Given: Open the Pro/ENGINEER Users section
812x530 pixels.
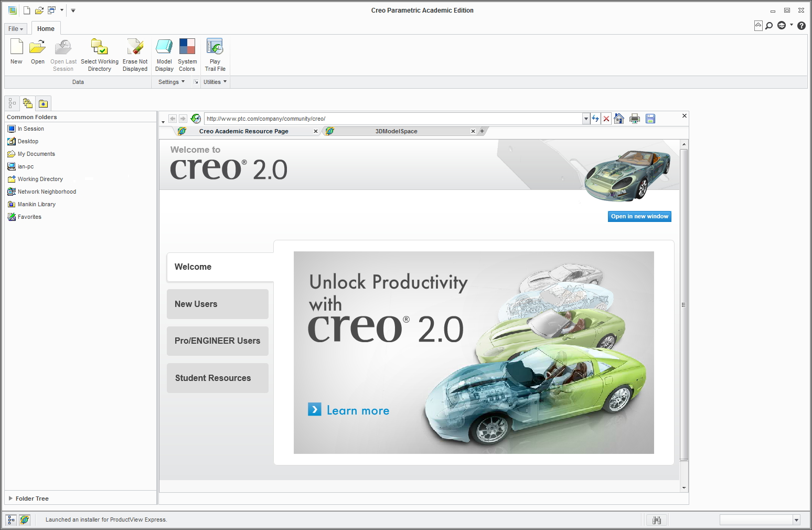Looking at the screenshot, I should (218, 341).
